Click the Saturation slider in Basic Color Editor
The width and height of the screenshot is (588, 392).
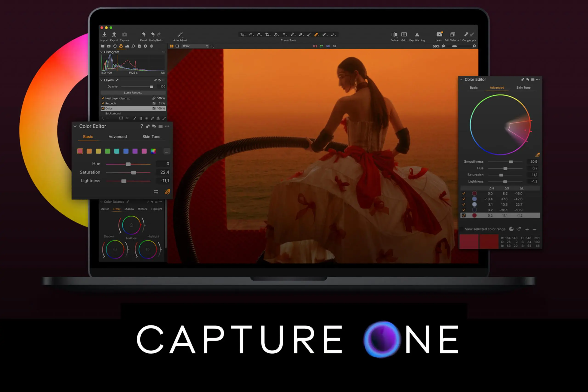pos(128,172)
